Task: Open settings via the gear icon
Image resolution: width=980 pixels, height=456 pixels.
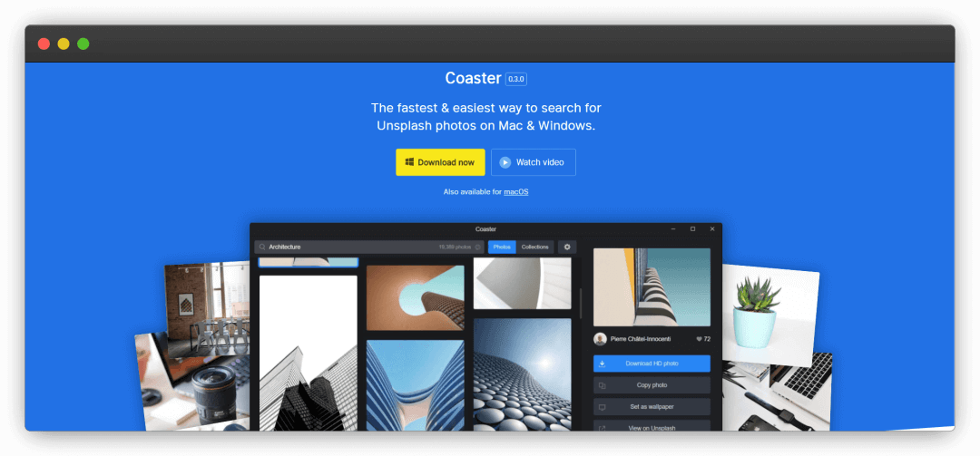Action: tap(567, 247)
